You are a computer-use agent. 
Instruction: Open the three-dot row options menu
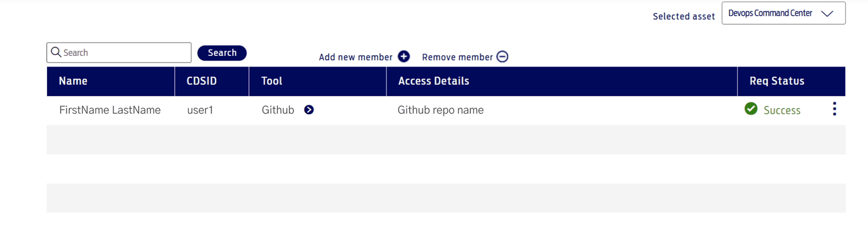click(x=834, y=109)
